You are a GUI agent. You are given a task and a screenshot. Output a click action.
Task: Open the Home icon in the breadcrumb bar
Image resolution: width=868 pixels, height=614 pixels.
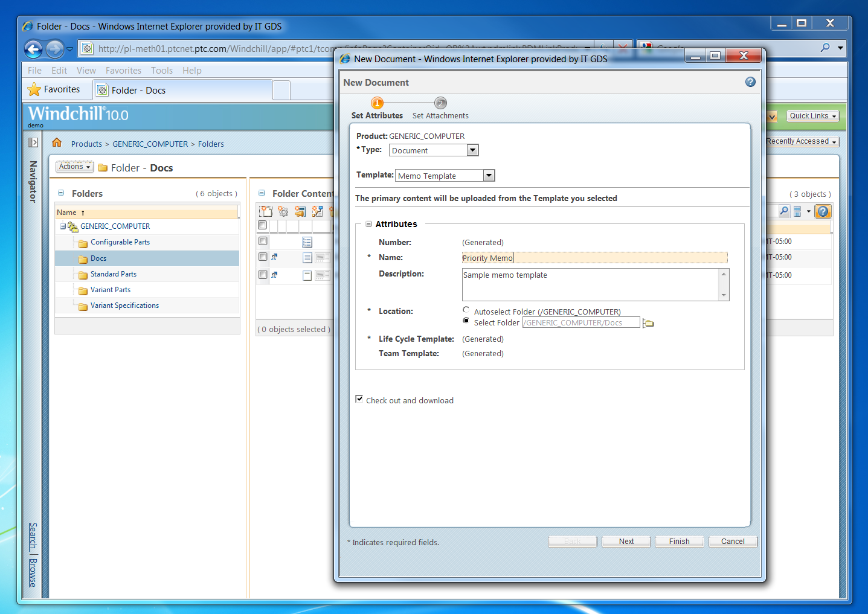[x=57, y=143]
